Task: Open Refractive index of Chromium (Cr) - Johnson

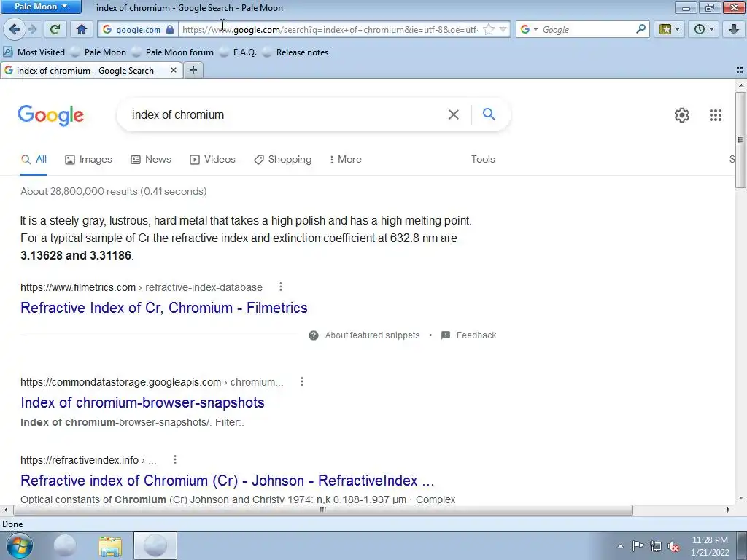Action: click(228, 481)
